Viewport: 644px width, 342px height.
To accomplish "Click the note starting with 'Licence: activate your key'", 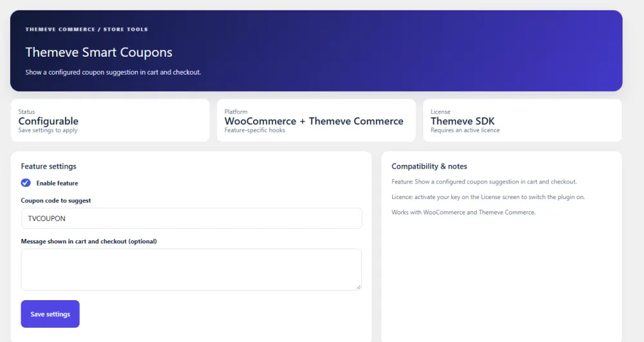I will (488, 197).
